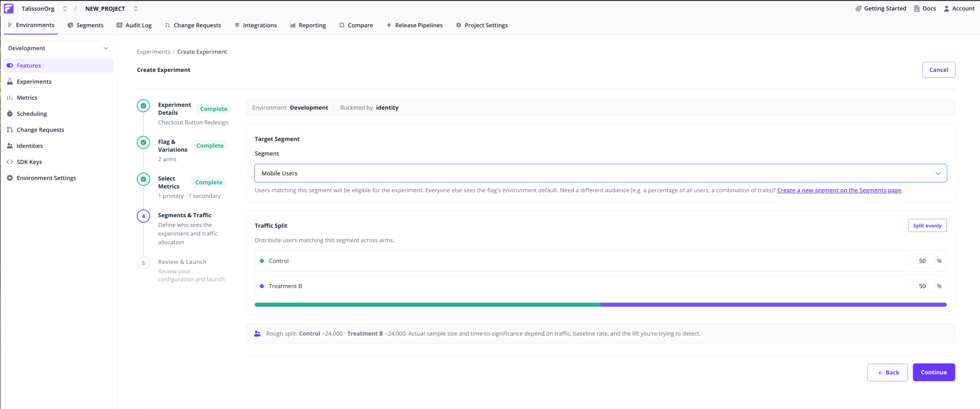Click the green Control color dot
Image resolution: width=980 pixels, height=409 pixels.
tap(262, 261)
